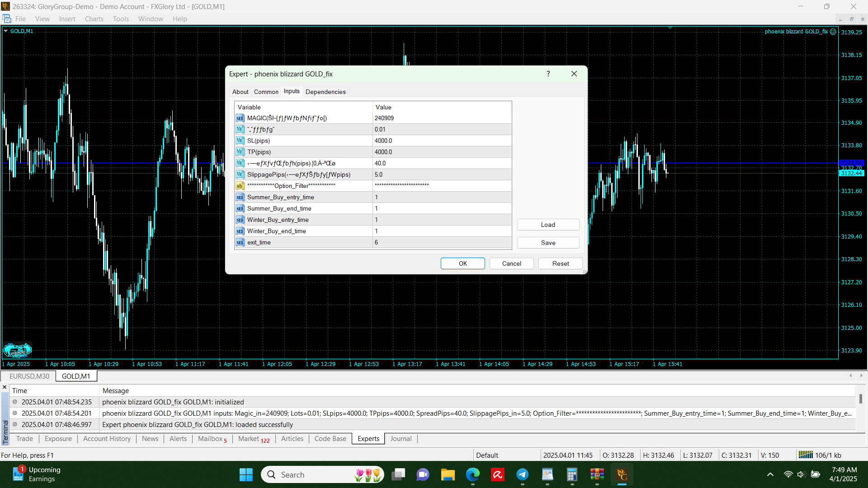
Task: Click the help question mark in dialog
Action: coord(548,74)
